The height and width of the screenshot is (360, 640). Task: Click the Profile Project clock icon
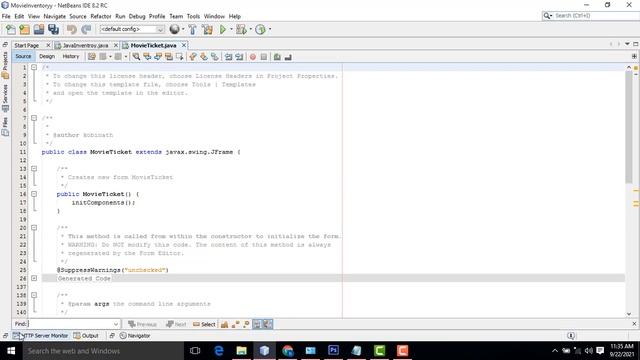point(260,29)
